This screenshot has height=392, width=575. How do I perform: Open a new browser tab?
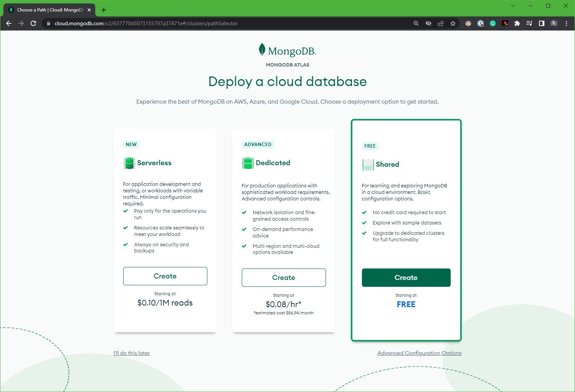pos(103,10)
